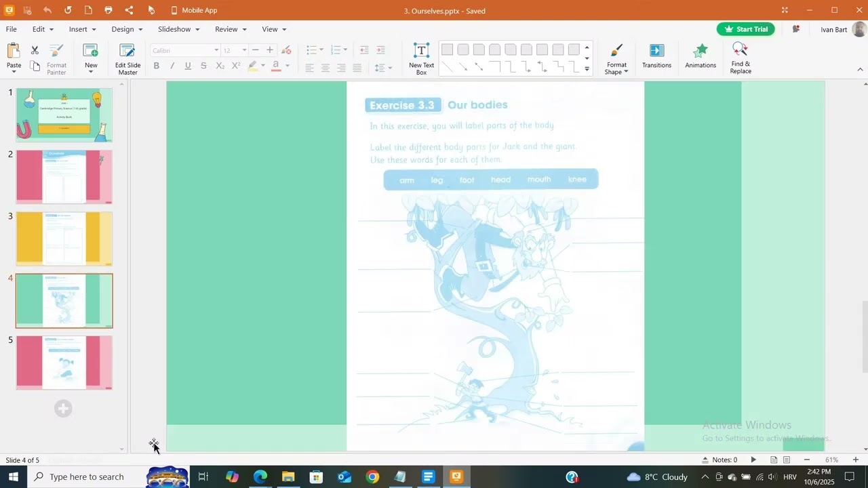Screen dimensions: 868x488
Task: Open the Format Shape dropdown
Action: point(616,60)
